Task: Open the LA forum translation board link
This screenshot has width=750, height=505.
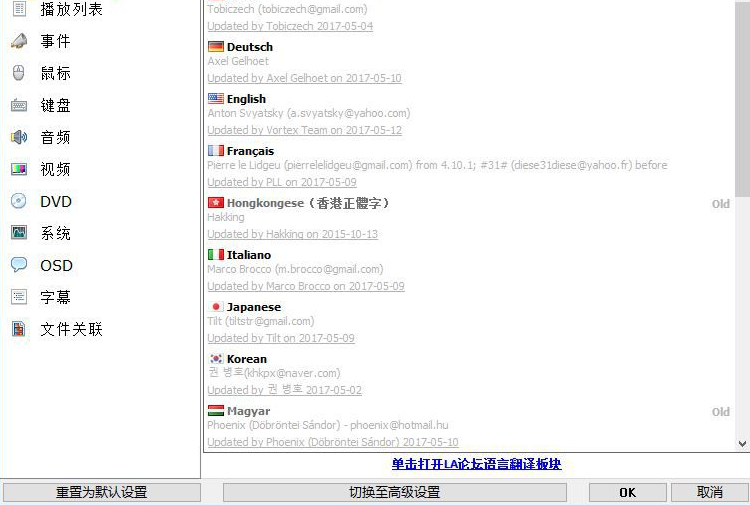Action: click(476, 464)
